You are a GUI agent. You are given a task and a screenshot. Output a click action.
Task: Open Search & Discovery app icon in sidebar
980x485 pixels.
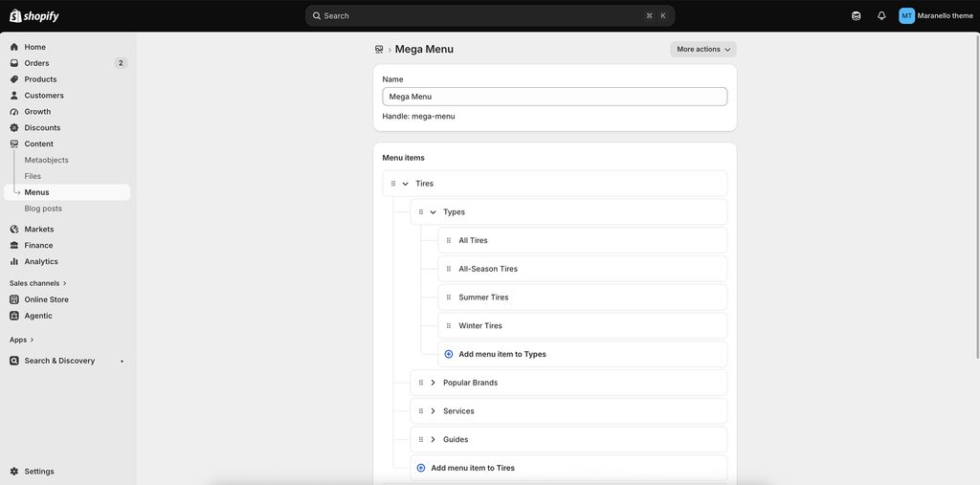point(14,361)
